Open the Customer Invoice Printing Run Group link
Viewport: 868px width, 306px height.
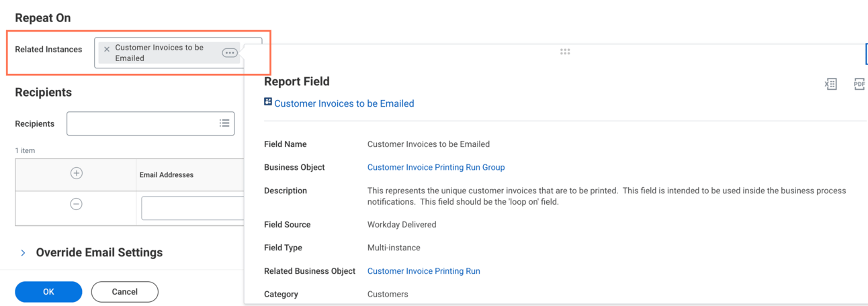[436, 167]
